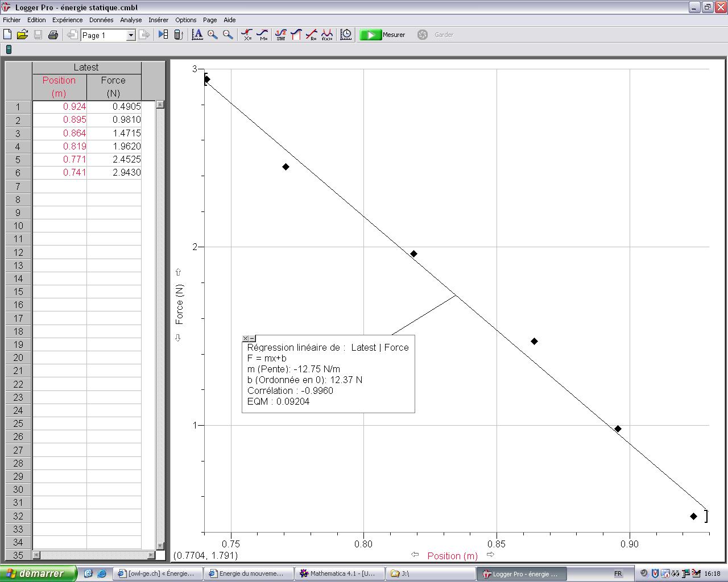The height and width of the screenshot is (582, 728).
Task: Open a file with the folder icon
Action: (x=22, y=35)
